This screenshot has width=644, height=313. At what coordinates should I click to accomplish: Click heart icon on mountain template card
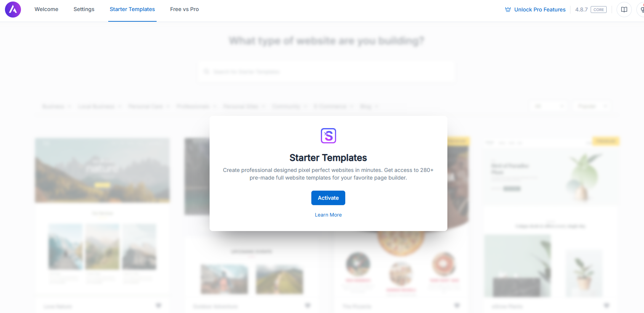point(159,305)
